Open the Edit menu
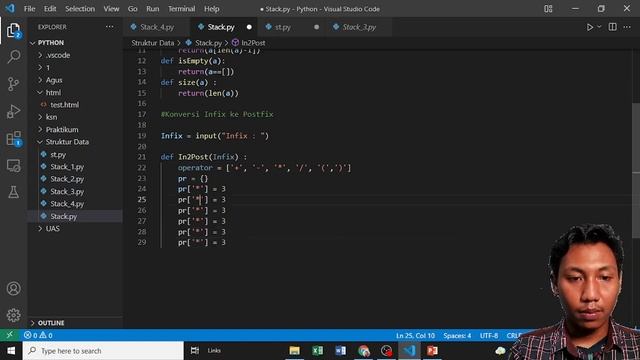640x360 pixels. [x=50, y=9]
